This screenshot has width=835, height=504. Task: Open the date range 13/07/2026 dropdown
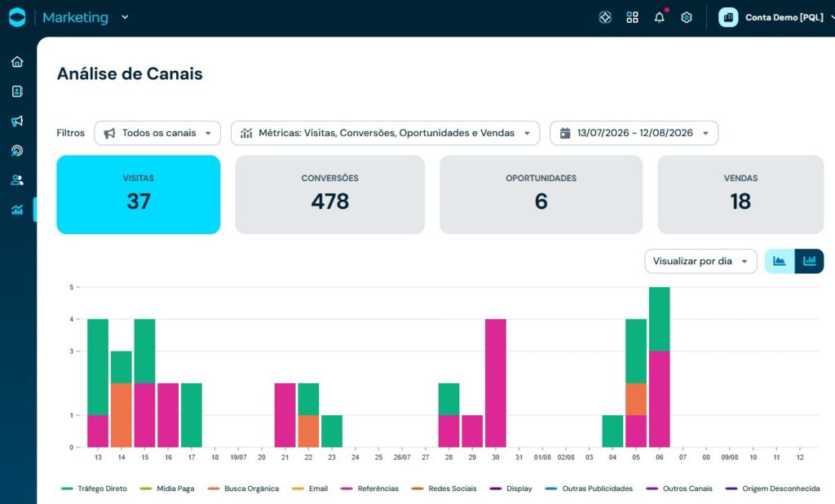pyautogui.click(x=634, y=133)
